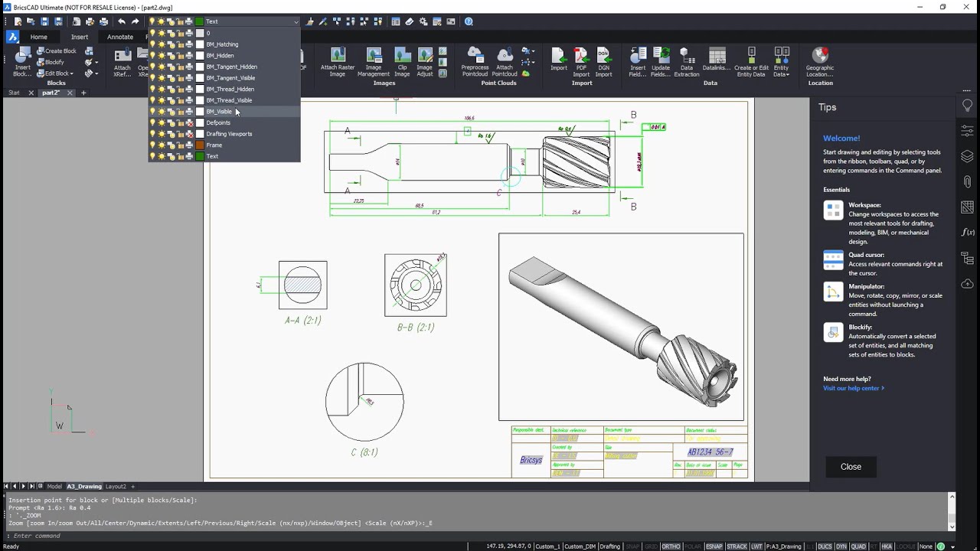The image size is (980, 551).
Task: Open the Image Adjust tool
Action: 424,61
